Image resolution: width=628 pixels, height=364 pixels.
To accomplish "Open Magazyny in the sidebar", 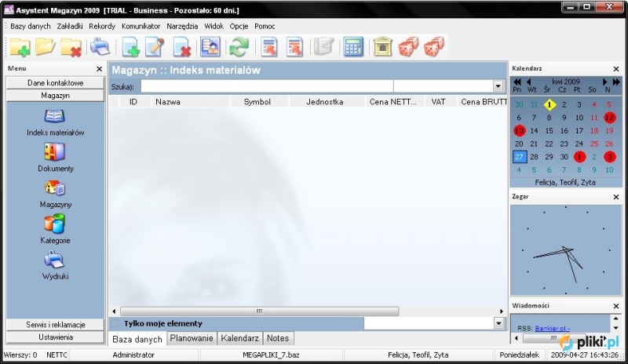I will click(x=55, y=195).
